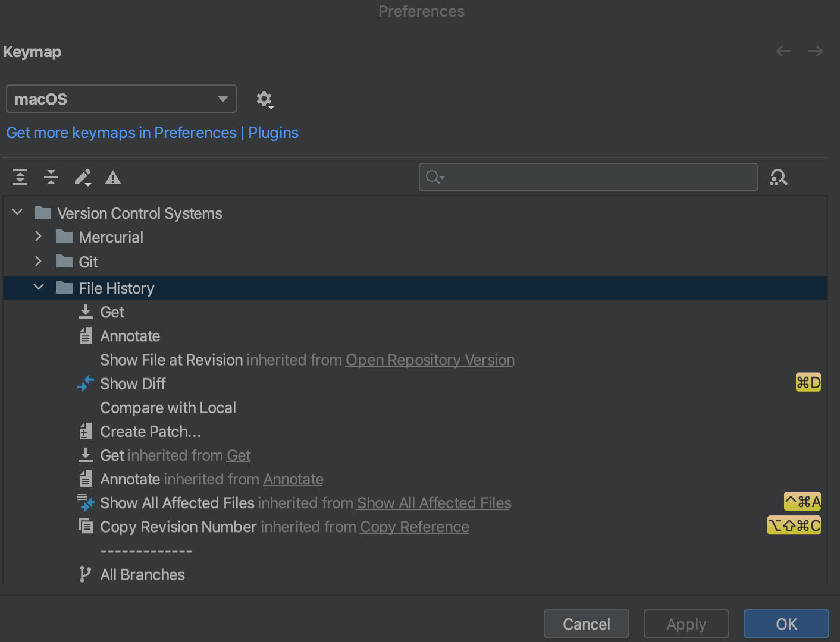840x642 pixels.
Task: Click the Get download icon
Action: (x=86, y=311)
